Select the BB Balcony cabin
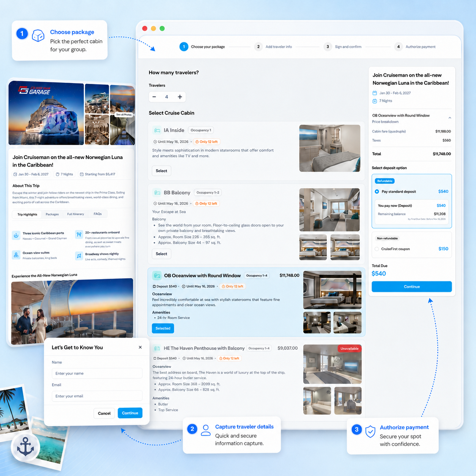Image resolution: width=476 pixels, height=476 pixels. (x=161, y=254)
